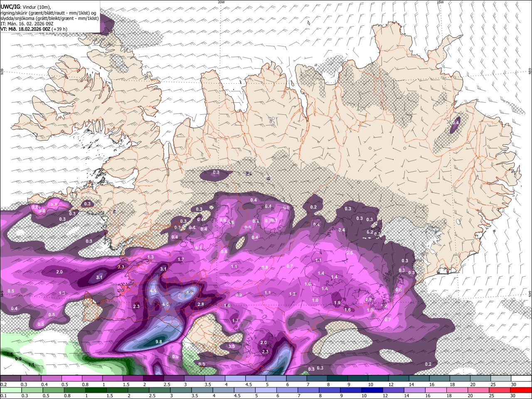Click the '0.2' tick label under the snow scale
Screen dimensions: 532x399
[x=4, y=384]
